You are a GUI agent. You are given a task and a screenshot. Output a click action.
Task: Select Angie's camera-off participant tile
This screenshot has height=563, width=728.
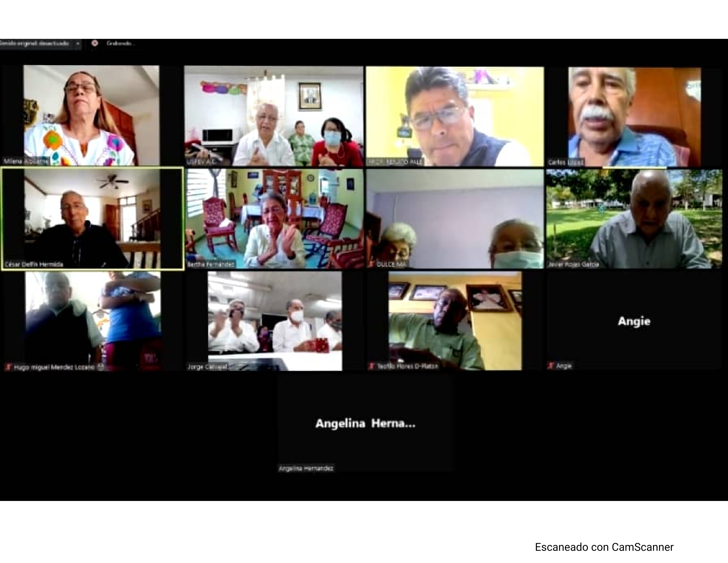(x=634, y=321)
